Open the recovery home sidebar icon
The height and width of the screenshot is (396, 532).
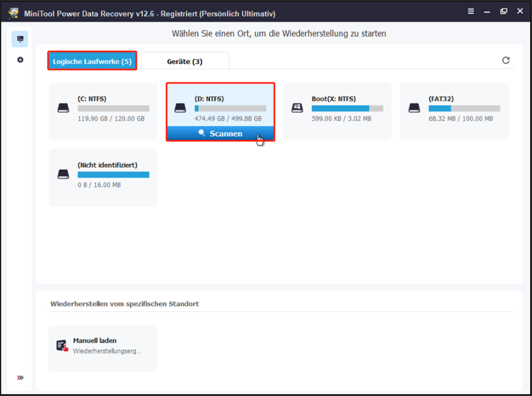pos(20,39)
